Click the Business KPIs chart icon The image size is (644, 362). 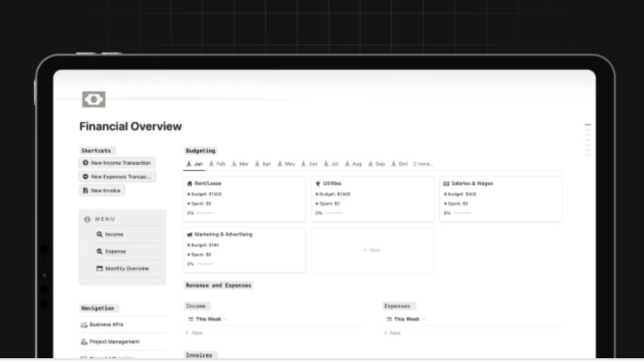[84, 325]
